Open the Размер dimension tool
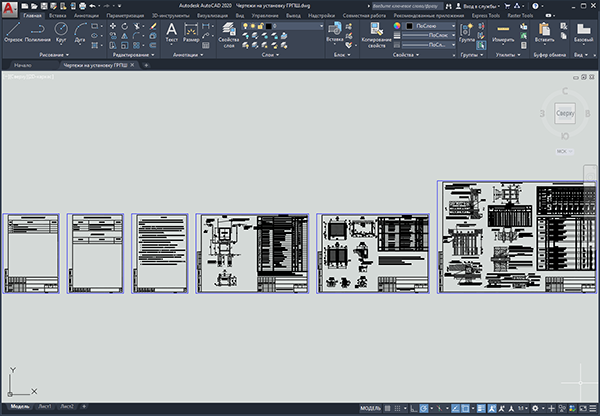The image size is (600, 416). 191,32
